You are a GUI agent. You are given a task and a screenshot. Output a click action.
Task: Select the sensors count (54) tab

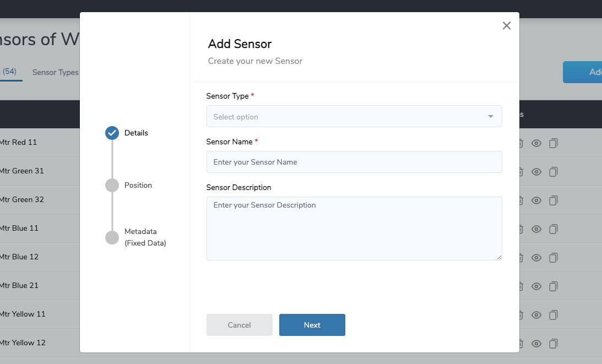coord(10,72)
